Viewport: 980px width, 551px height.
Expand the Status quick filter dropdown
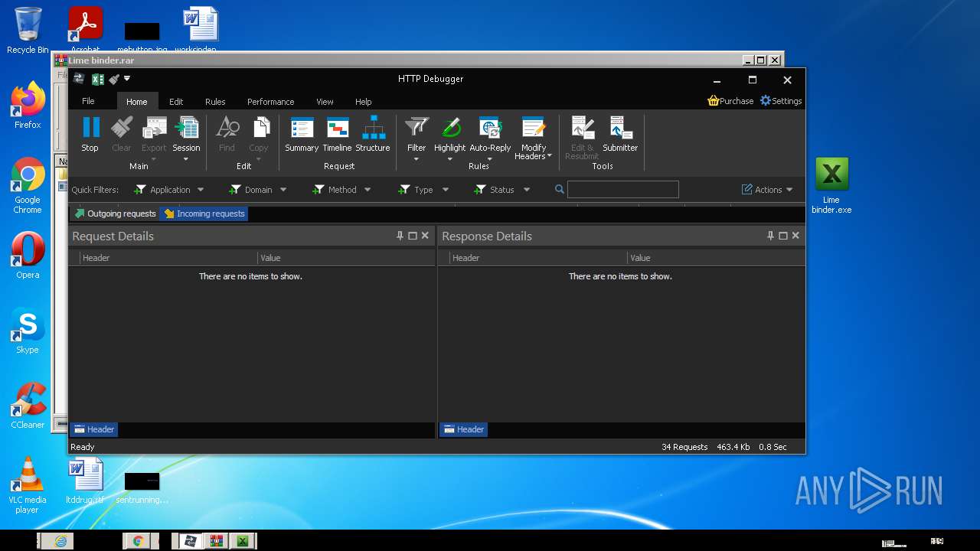coord(527,190)
